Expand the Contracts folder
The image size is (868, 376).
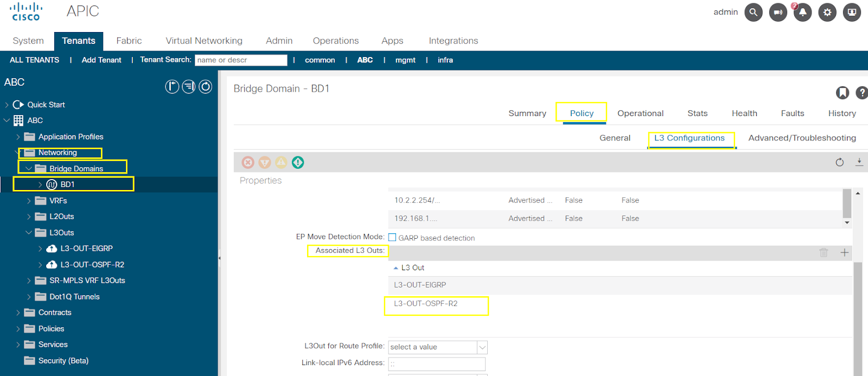[18, 313]
